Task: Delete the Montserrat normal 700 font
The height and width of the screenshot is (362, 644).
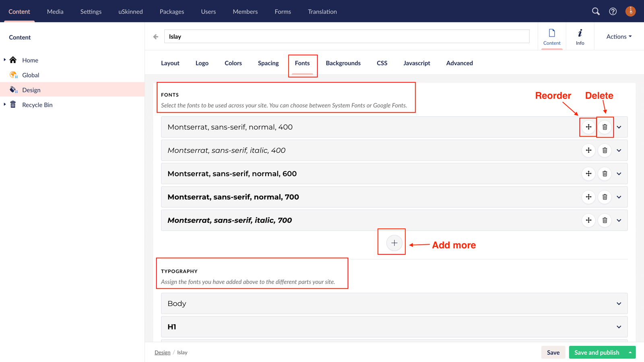Action: [605, 197]
